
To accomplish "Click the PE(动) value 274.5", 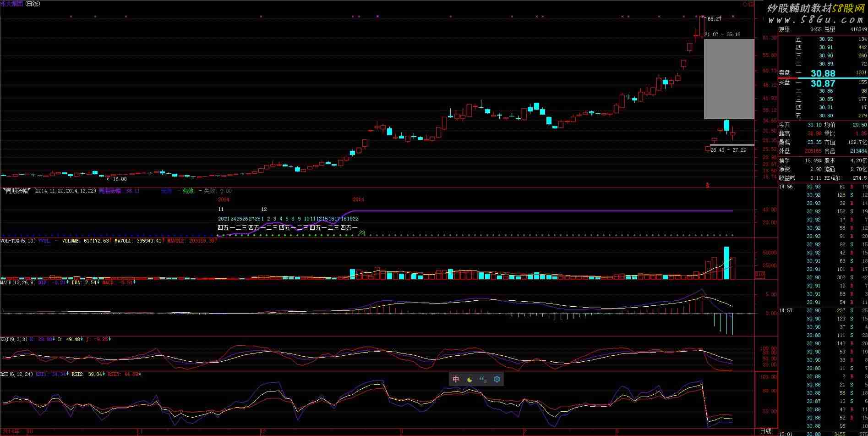I will [x=860, y=178].
